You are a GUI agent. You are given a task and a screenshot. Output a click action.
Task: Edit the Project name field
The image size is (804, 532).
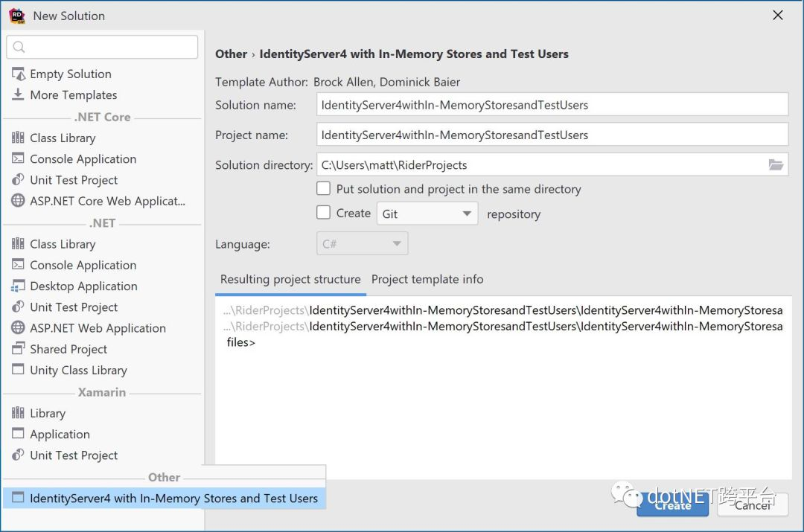552,135
